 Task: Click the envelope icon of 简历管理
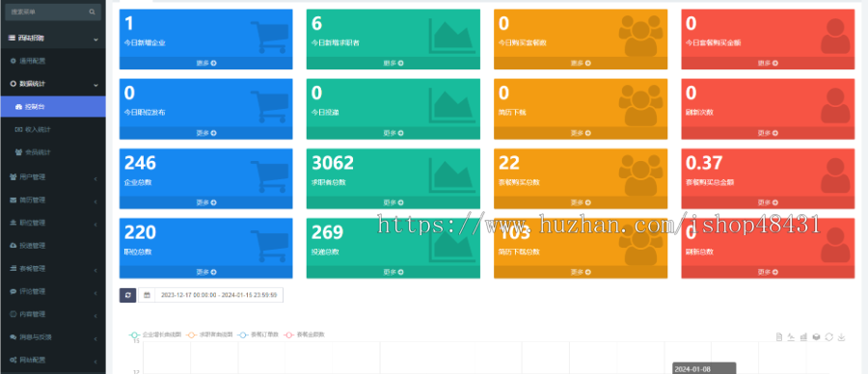tap(13, 200)
